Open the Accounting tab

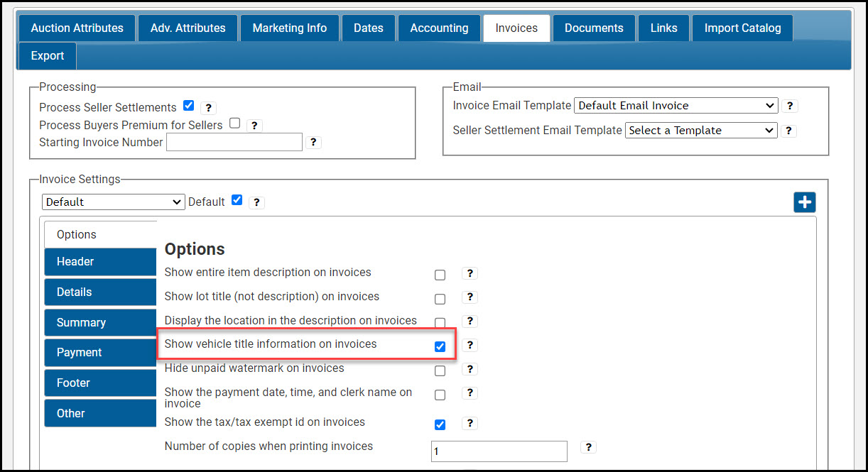pyautogui.click(x=439, y=28)
